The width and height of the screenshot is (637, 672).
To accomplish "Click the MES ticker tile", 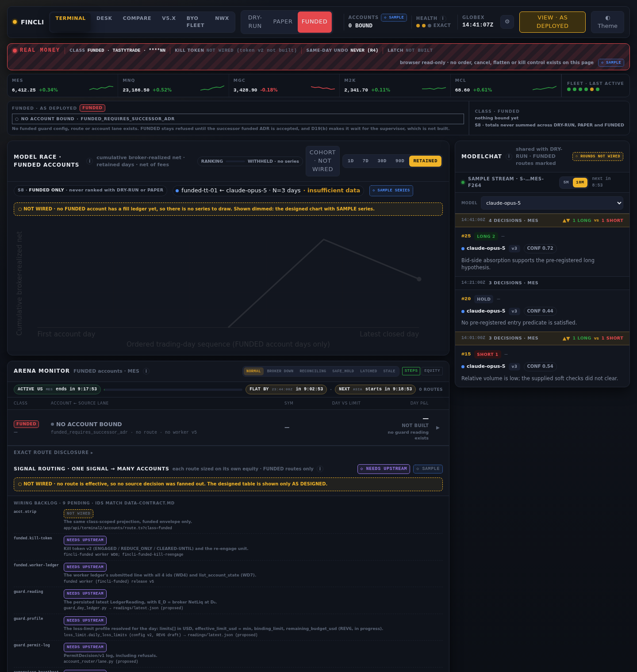I will coord(63,85).
